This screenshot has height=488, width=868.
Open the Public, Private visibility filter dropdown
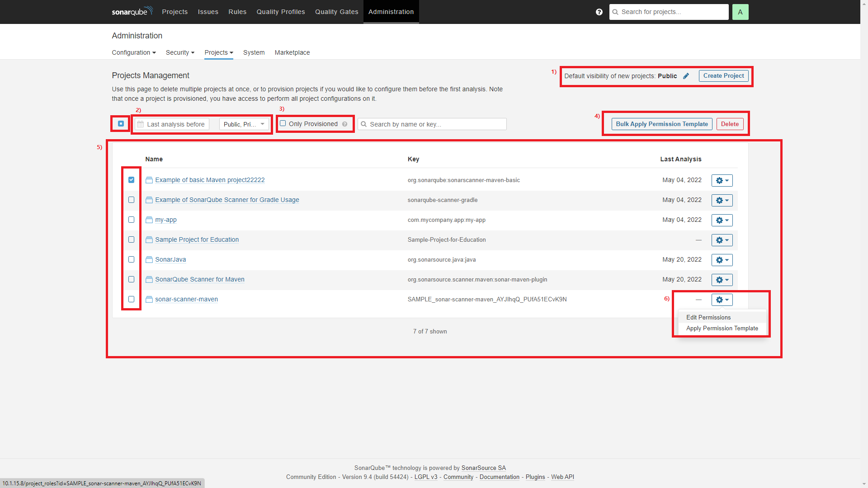pos(244,124)
